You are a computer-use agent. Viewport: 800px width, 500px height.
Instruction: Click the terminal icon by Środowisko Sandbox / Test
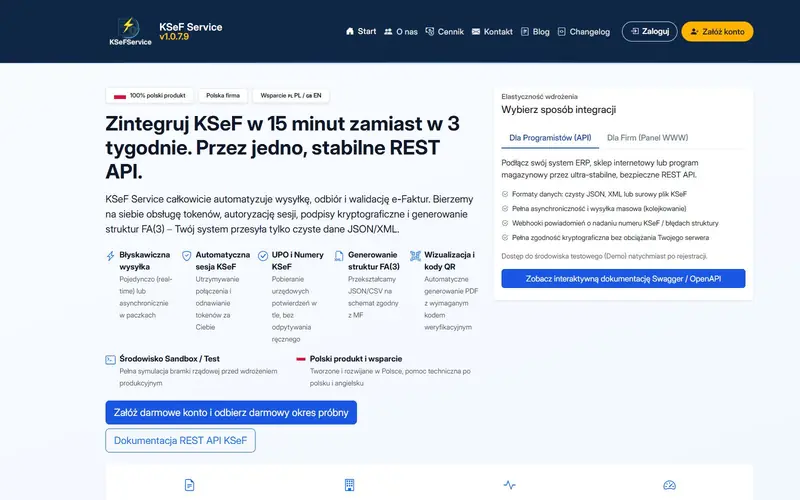110,360
